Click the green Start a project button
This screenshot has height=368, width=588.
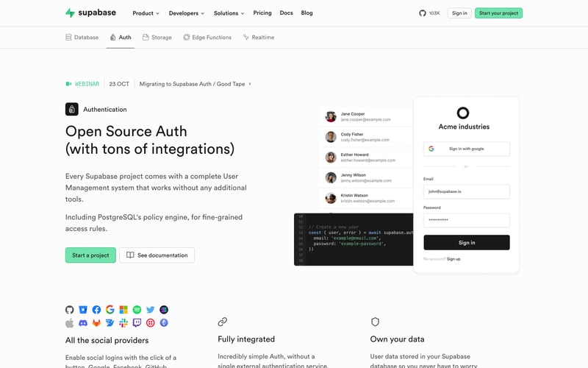pyautogui.click(x=90, y=255)
